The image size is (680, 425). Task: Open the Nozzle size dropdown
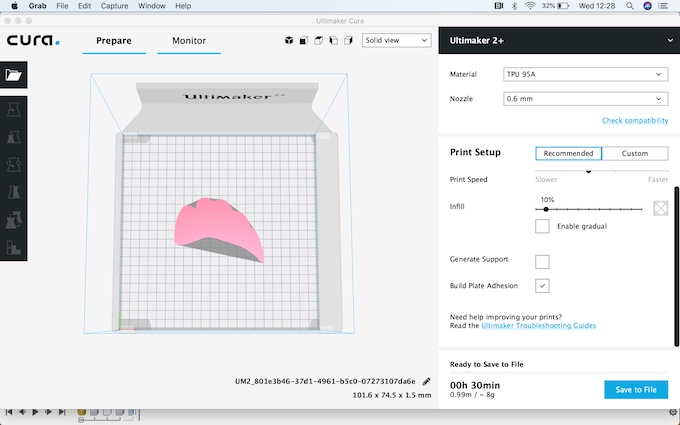(x=585, y=98)
